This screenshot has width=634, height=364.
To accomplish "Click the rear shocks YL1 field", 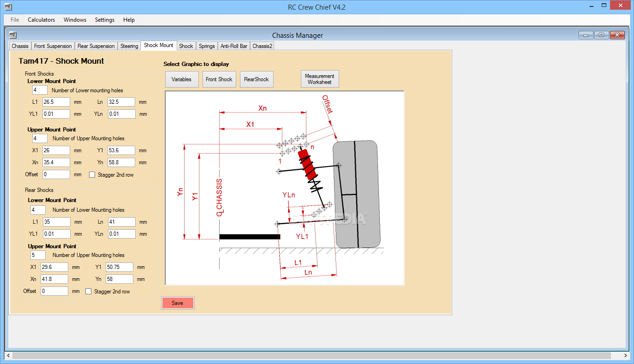I will pyautogui.click(x=57, y=234).
